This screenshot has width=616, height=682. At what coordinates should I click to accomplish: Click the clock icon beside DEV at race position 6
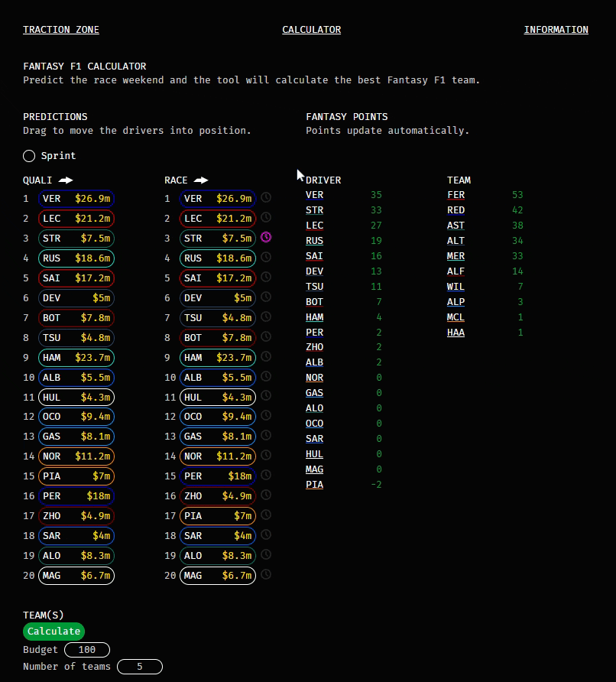tap(266, 297)
